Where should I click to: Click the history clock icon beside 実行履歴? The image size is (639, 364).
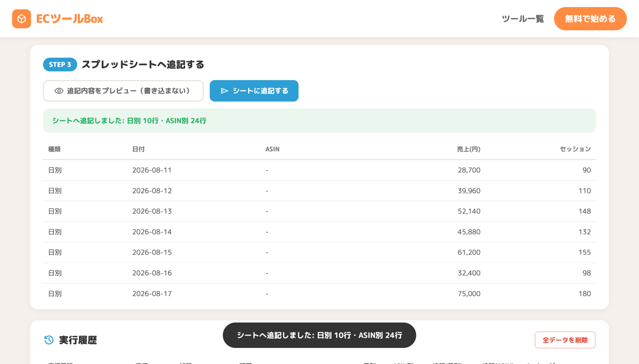tap(49, 340)
